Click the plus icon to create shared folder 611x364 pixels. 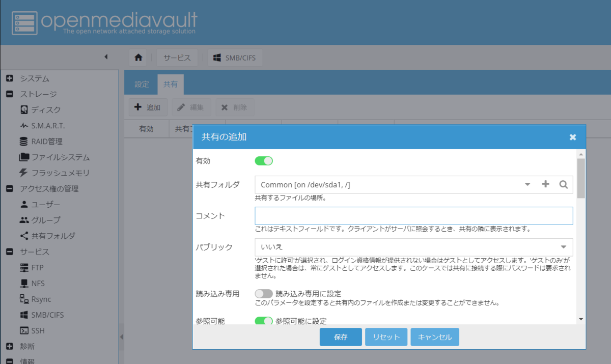coord(545,184)
